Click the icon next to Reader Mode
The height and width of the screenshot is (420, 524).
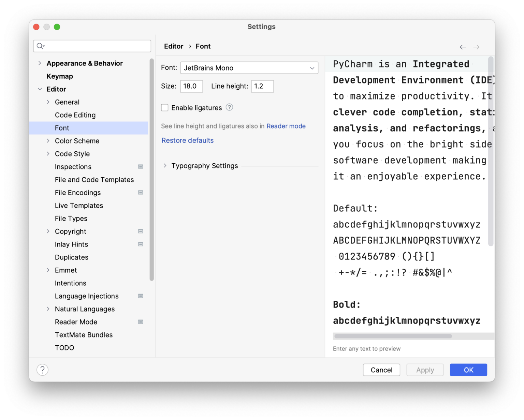140,322
